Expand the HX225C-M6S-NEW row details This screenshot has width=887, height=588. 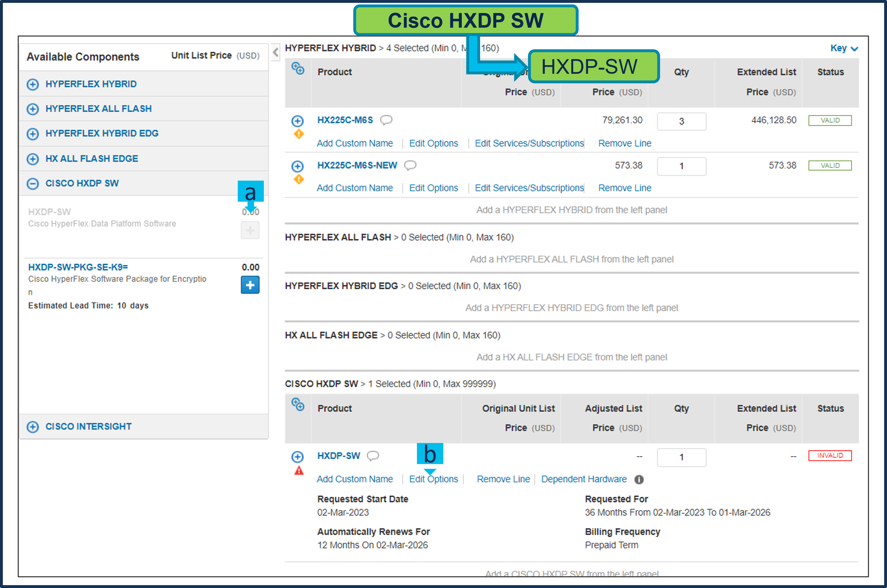tap(298, 166)
